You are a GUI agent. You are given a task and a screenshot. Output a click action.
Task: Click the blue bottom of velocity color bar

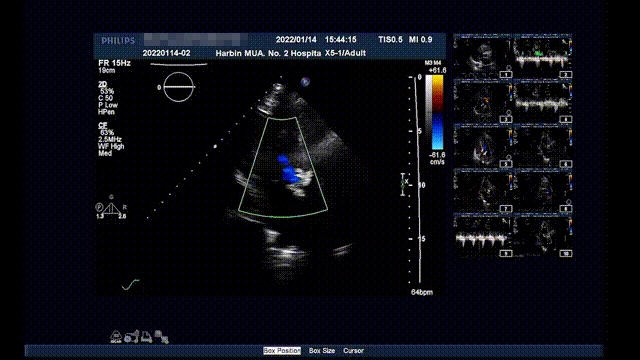point(437,131)
